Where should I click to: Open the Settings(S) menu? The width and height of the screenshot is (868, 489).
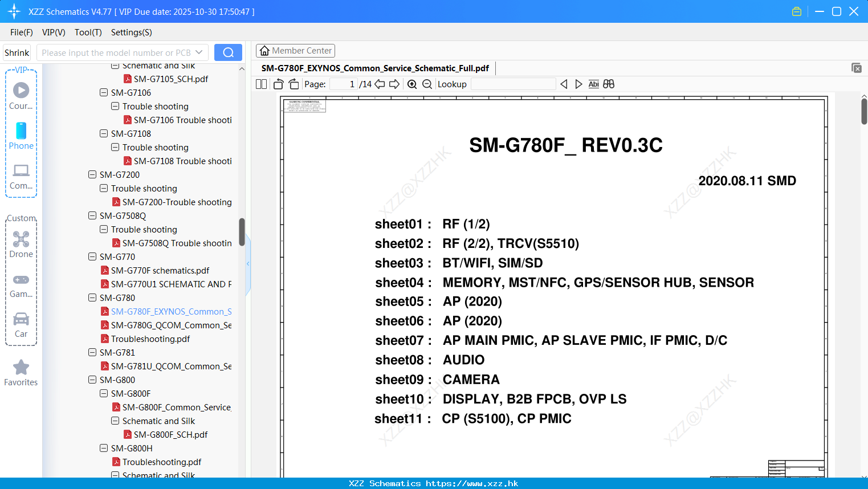tap(132, 32)
